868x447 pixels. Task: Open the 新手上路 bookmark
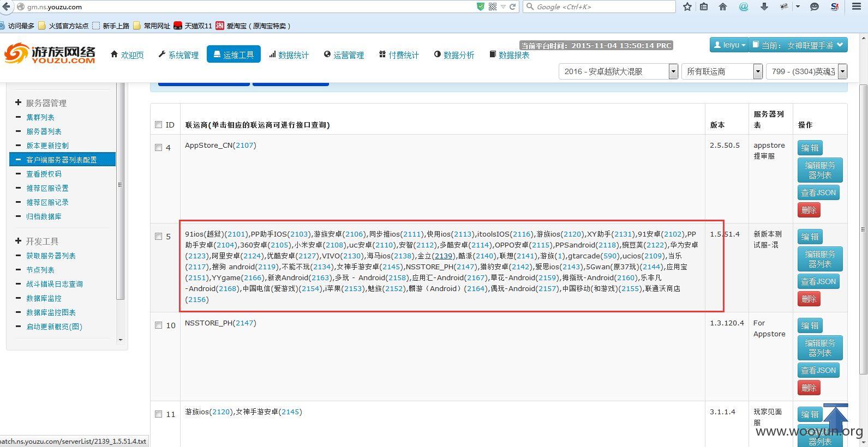111,26
